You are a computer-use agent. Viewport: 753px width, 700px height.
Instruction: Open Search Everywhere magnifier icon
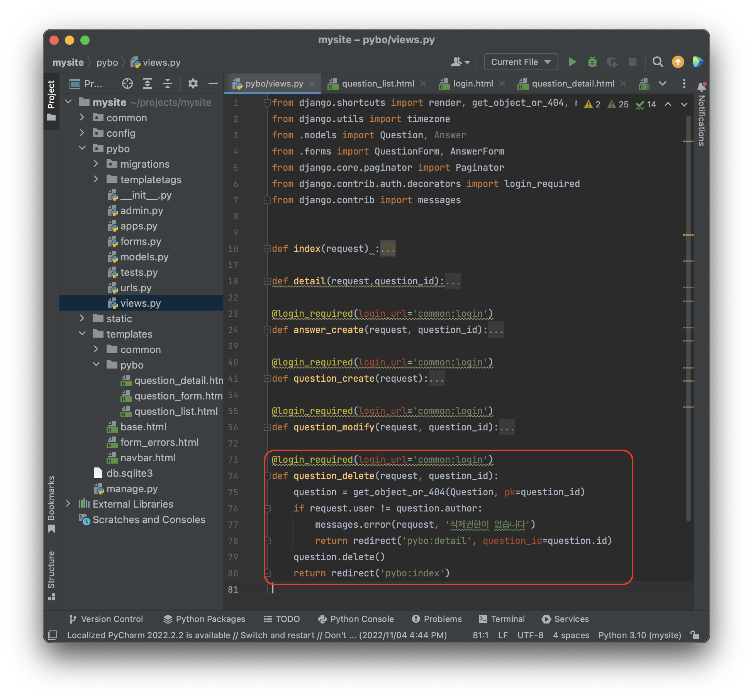(658, 62)
